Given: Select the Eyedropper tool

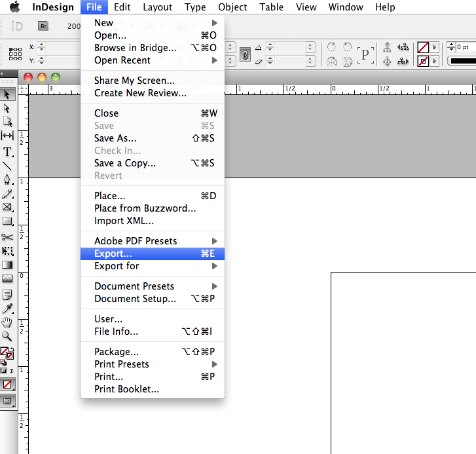Looking at the screenshot, I should click(7, 309).
